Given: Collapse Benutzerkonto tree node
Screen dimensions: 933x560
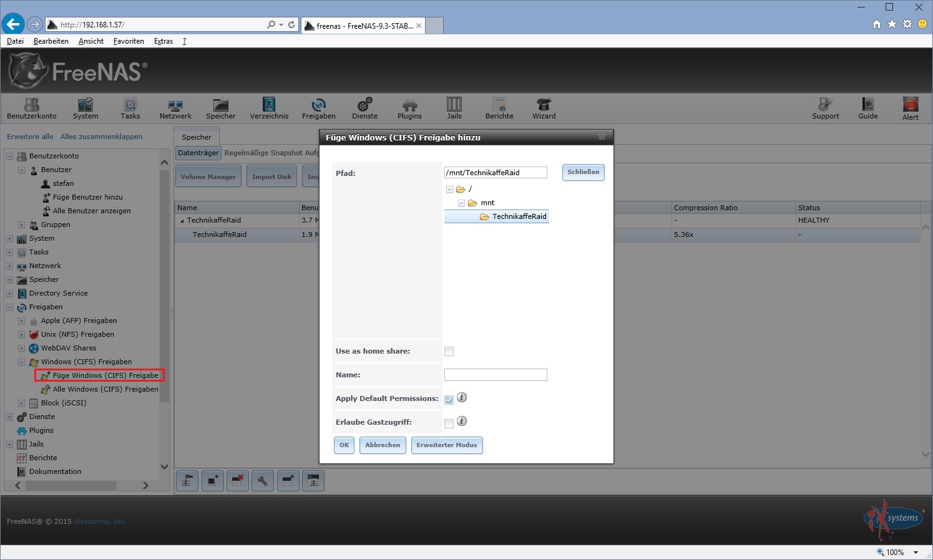Looking at the screenshot, I should tap(9, 156).
